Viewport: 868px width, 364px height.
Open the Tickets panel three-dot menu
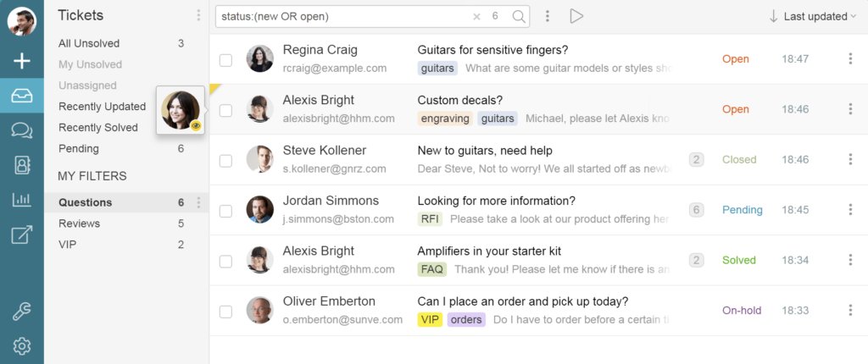click(198, 15)
